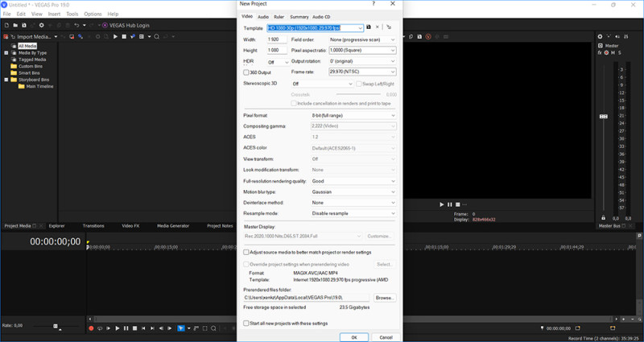Click the Delete template X icon in New Project dialog

click(x=378, y=27)
